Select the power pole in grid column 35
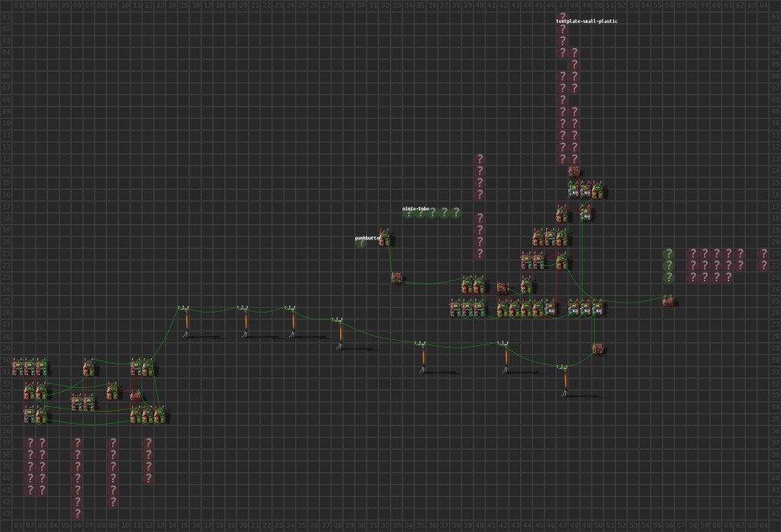The height and width of the screenshot is (532, 781). [423, 357]
